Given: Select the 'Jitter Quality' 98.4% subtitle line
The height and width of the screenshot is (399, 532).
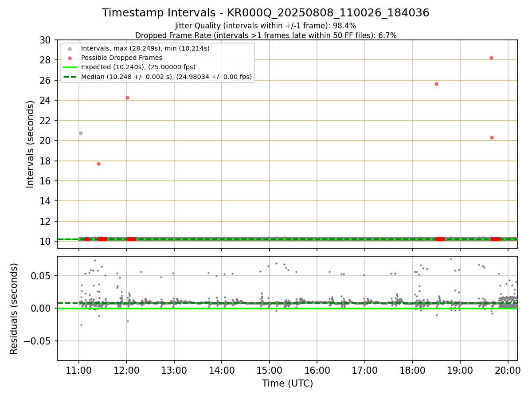Looking at the screenshot, I should click(266, 26).
